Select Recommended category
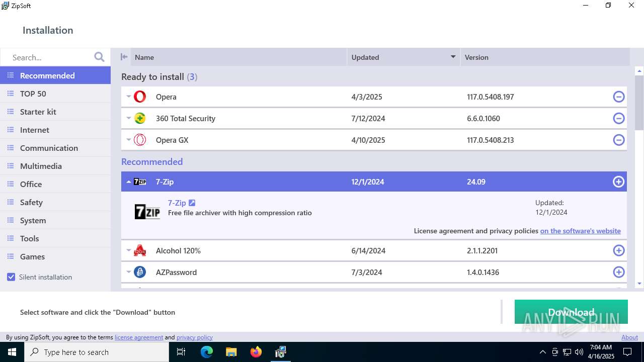Viewport: 644px width, 362px height. pyautogui.click(x=55, y=75)
